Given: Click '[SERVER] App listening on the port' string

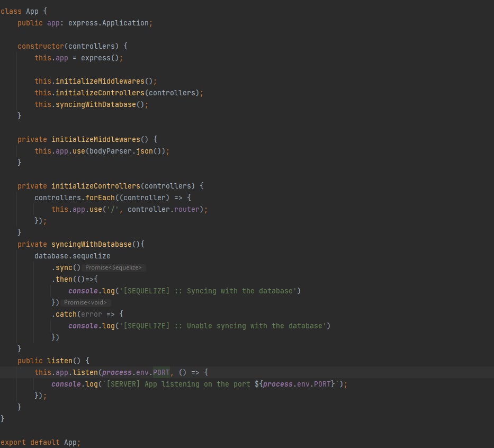Looking at the screenshot, I should tap(178, 384).
